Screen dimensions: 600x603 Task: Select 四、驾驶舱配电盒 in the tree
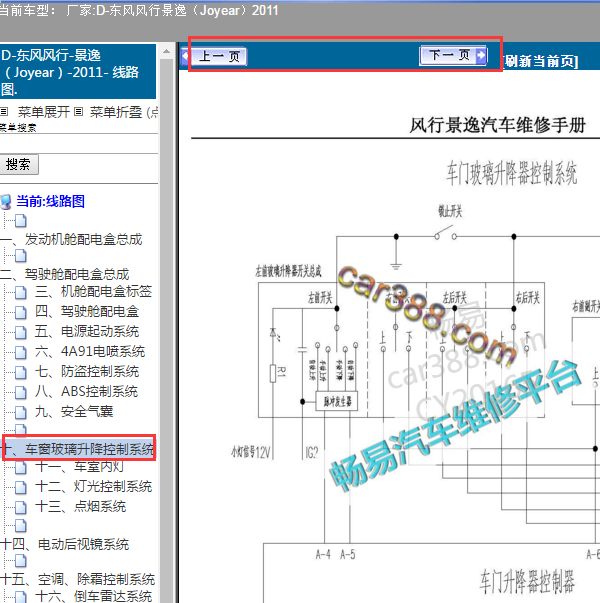[87, 311]
